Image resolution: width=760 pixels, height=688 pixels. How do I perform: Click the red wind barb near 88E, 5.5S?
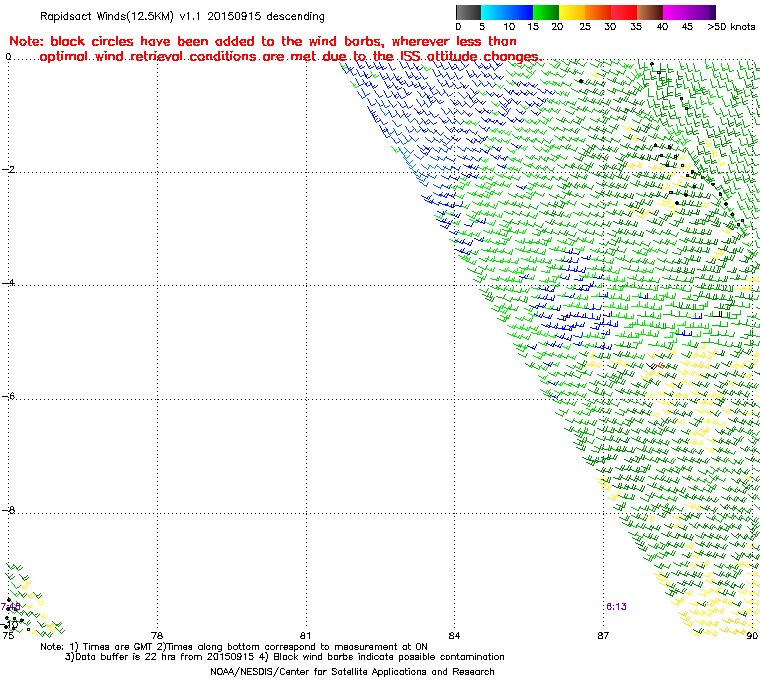coord(659,365)
